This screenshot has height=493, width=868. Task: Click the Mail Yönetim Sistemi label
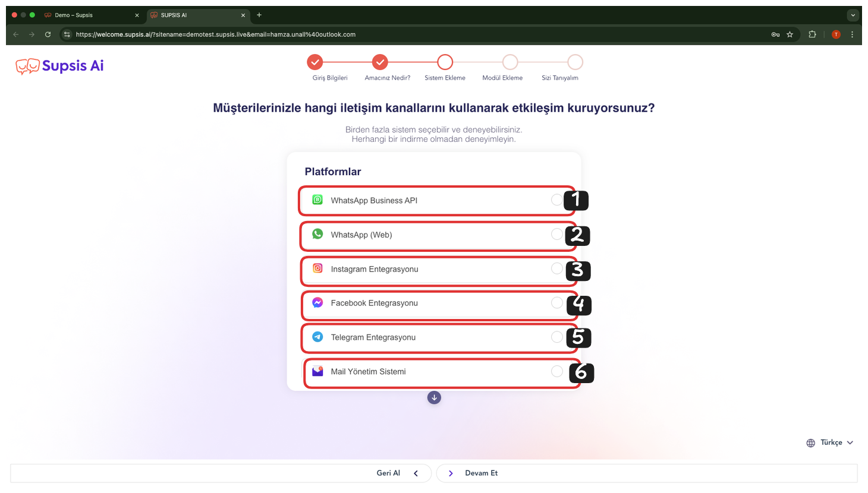coord(368,372)
